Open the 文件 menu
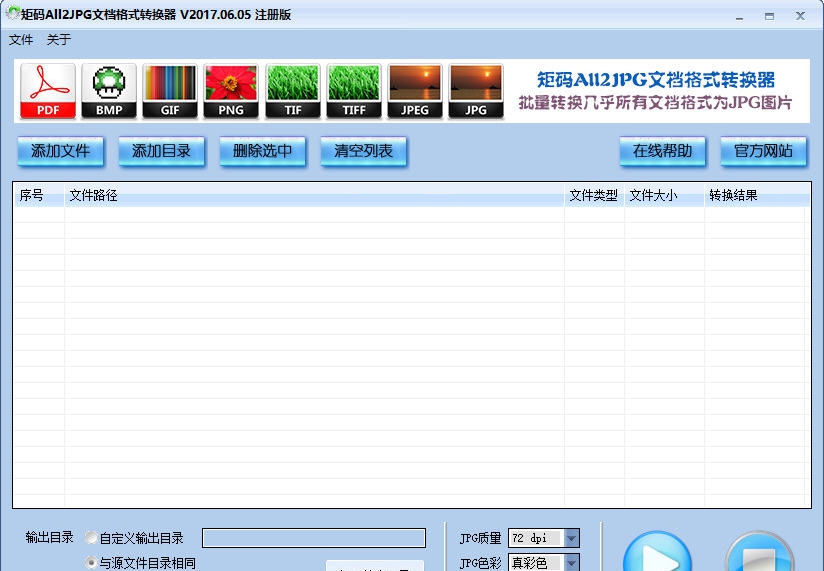Image resolution: width=824 pixels, height=571 pixels. click(21, 39)
